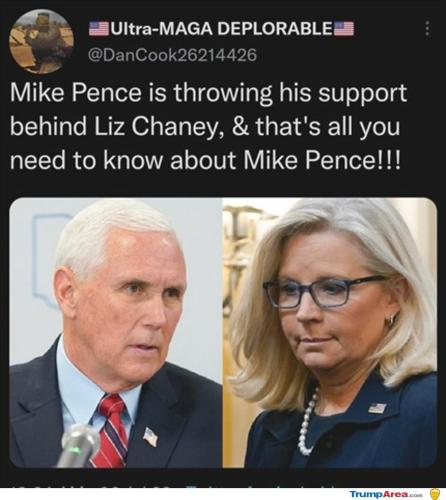Click the flag pin on woman's navy jacket

point(377,408)
